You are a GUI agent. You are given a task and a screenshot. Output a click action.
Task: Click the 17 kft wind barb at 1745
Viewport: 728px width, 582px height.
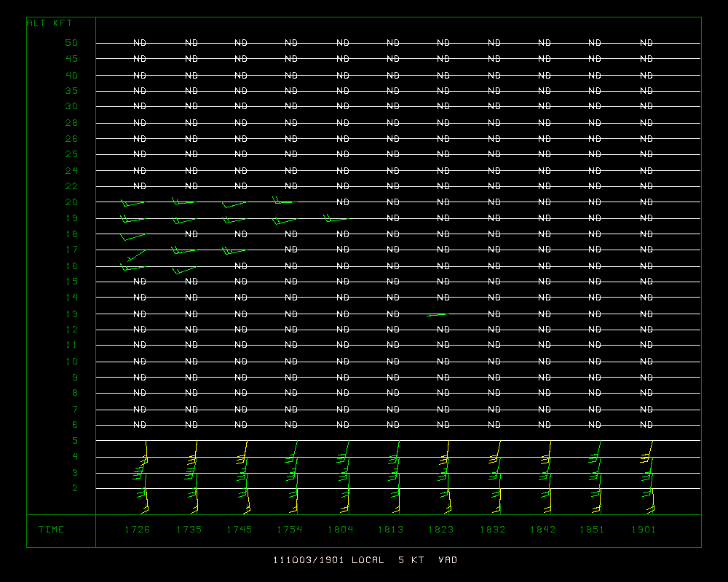[x=234, y=251]
